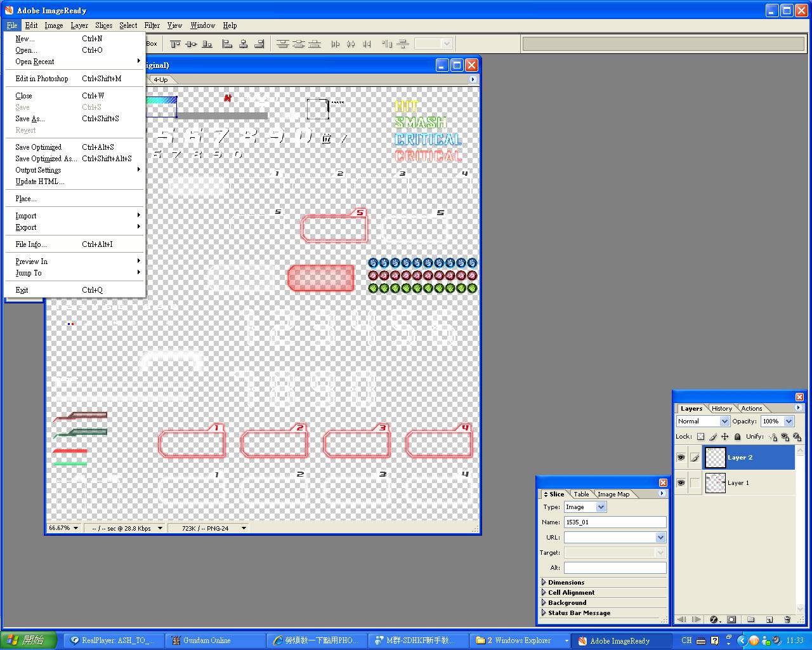This screenshot has width=812, height=650.
Task: Open the layer Opacity slider arrow
Action: tap(789, 421)
